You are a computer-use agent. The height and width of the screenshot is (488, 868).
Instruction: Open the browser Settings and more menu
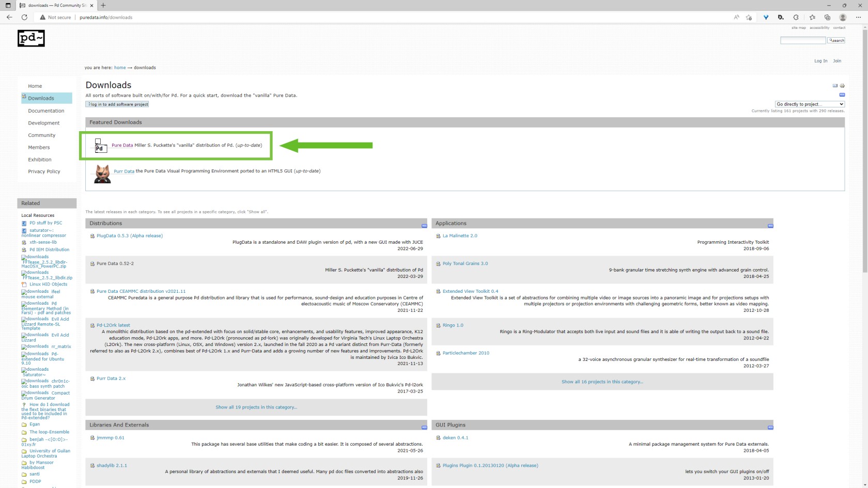pyautogui.click(x=858, y=17)
